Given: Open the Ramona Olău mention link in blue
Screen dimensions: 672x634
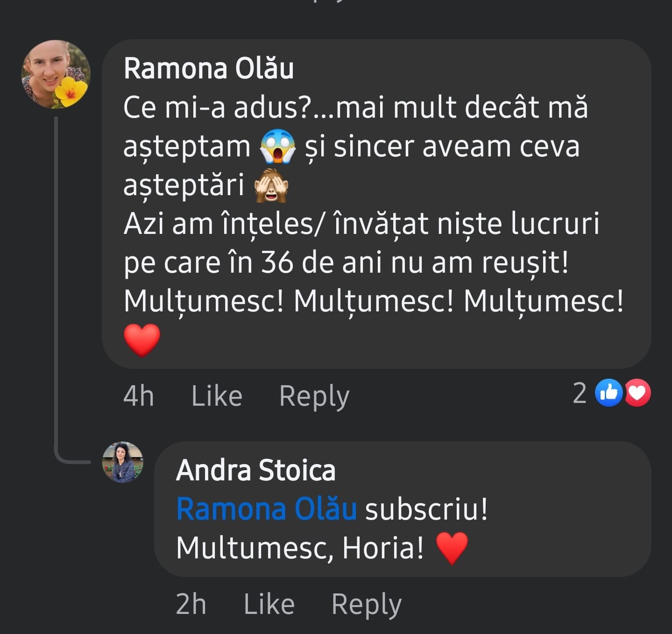Looking at the screenshot, I should pos(266,509).
